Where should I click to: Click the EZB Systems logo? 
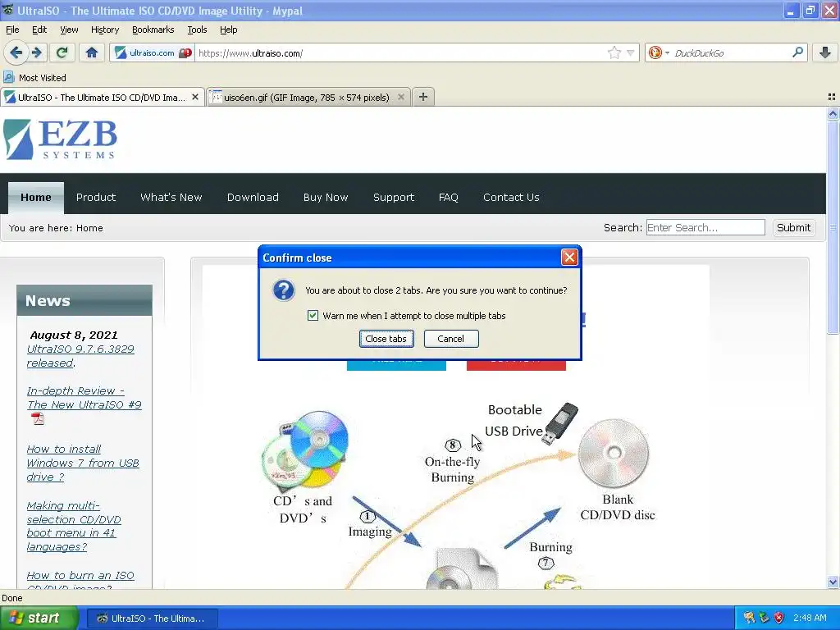tap(60, 139)
